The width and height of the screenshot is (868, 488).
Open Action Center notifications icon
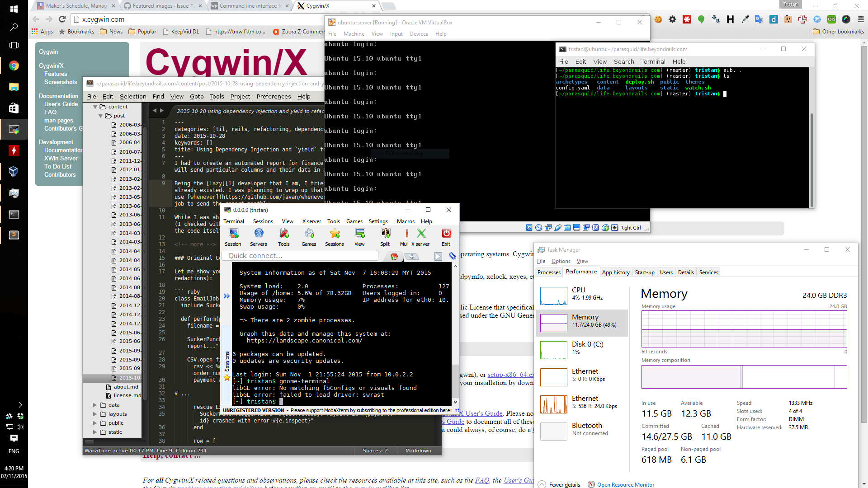coord(14,438)
